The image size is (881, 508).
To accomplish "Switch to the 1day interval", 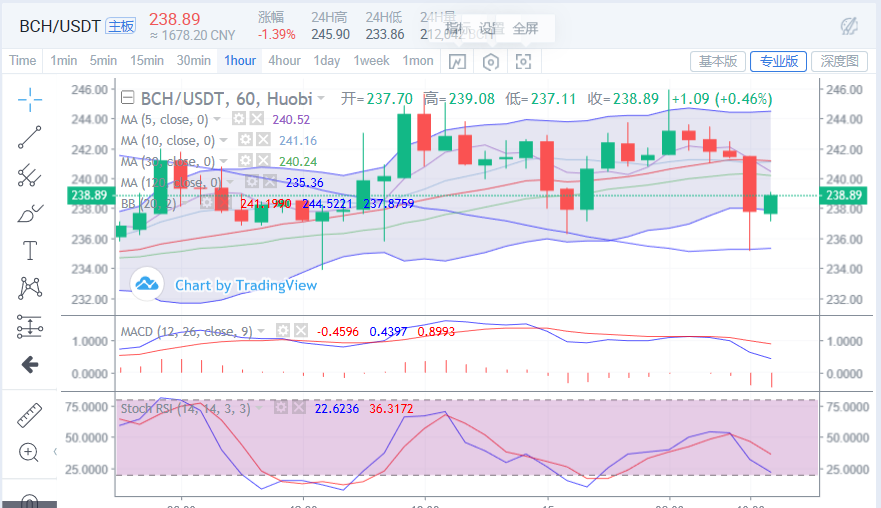I will (326, 61).
